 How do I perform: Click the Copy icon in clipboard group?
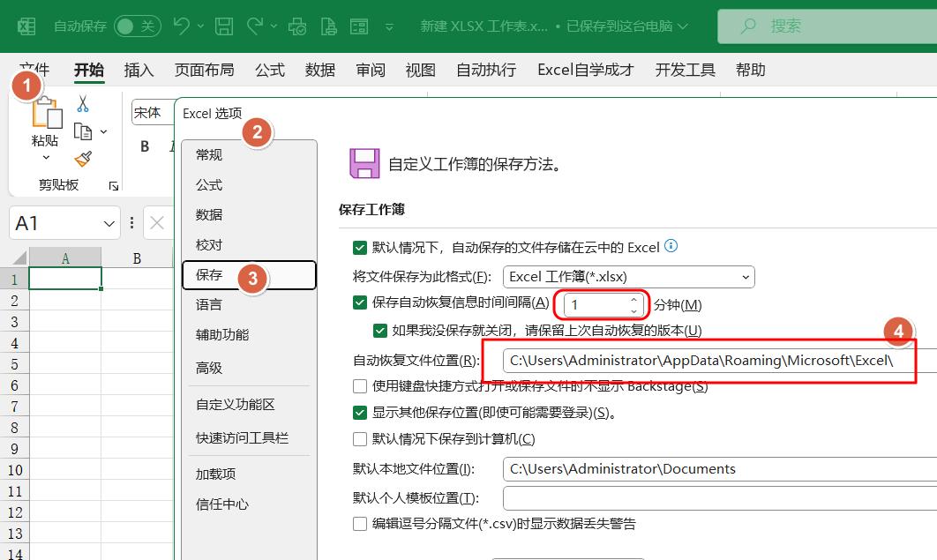(x=82, y=131)
